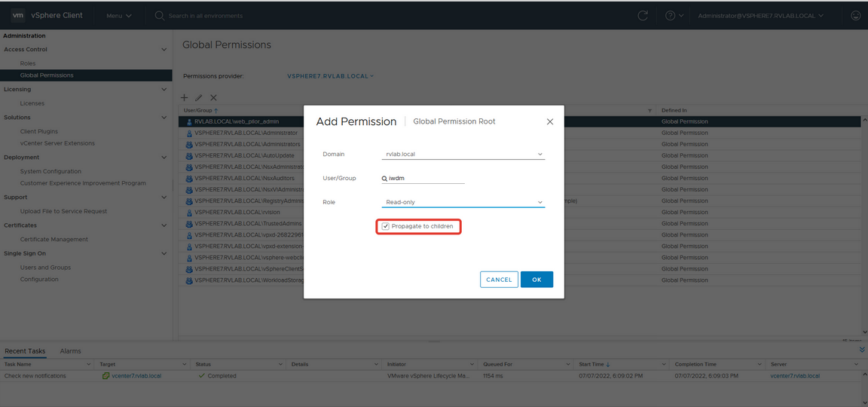Click the X delete permission icon
The width and height of the screenshot is (868, 407).
pos(214,97)
